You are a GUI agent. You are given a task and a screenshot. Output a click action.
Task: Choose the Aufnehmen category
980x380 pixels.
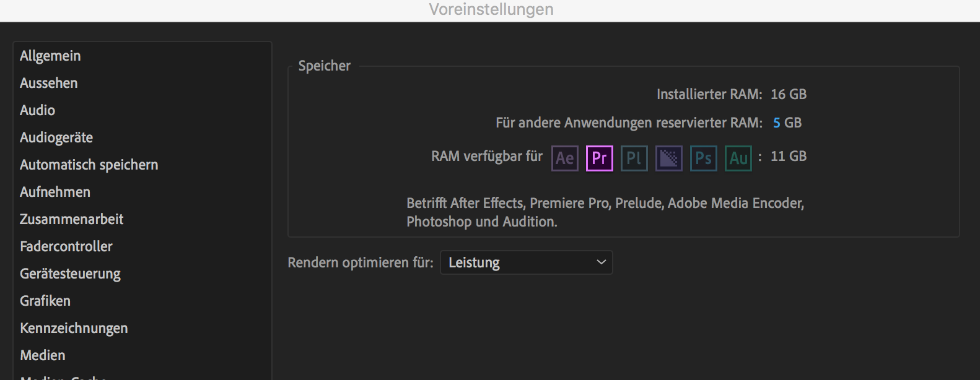pos(55,192)
